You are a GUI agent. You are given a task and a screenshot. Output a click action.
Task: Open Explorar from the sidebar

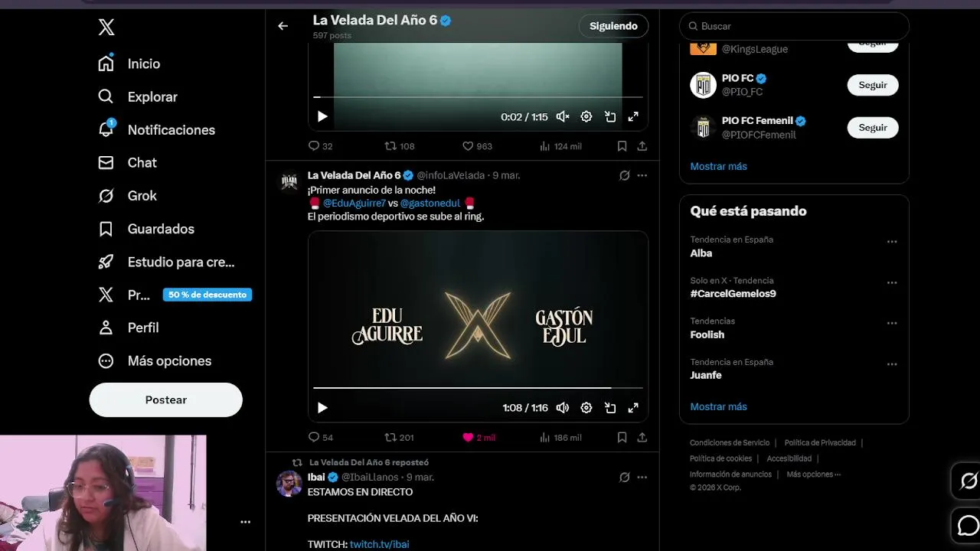coord(137,96)
